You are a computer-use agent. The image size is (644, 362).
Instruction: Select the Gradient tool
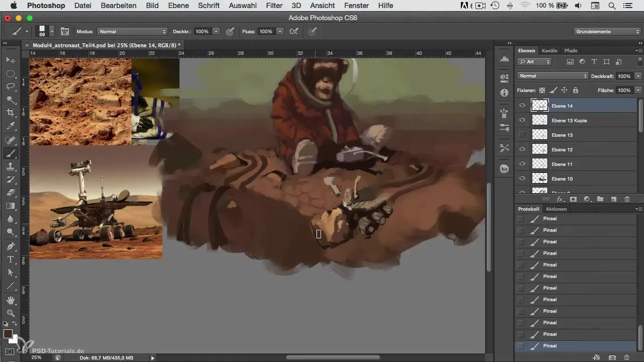coord(10,206)
